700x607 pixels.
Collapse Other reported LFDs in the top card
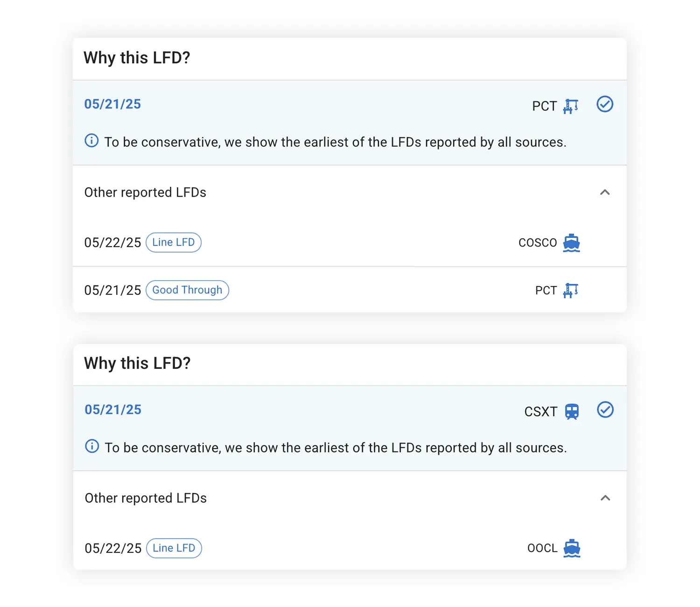coord(605,192)
